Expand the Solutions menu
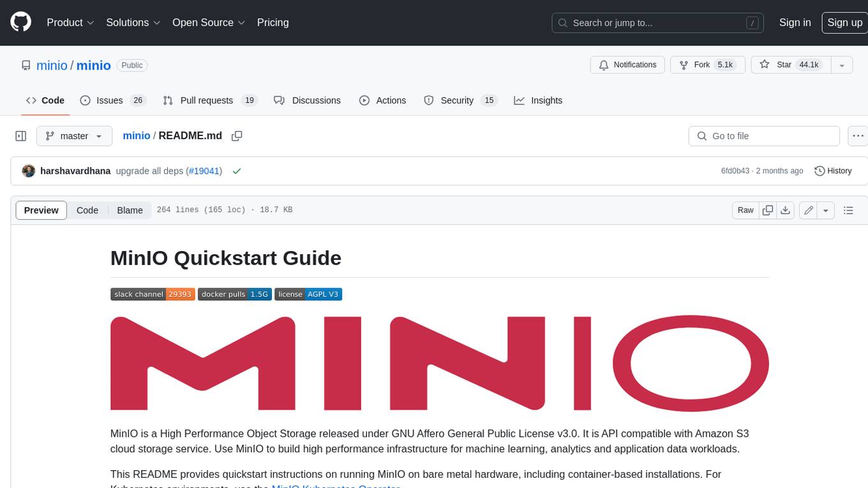This screenshot has height=488, width=868. click(x=133, y=22)
